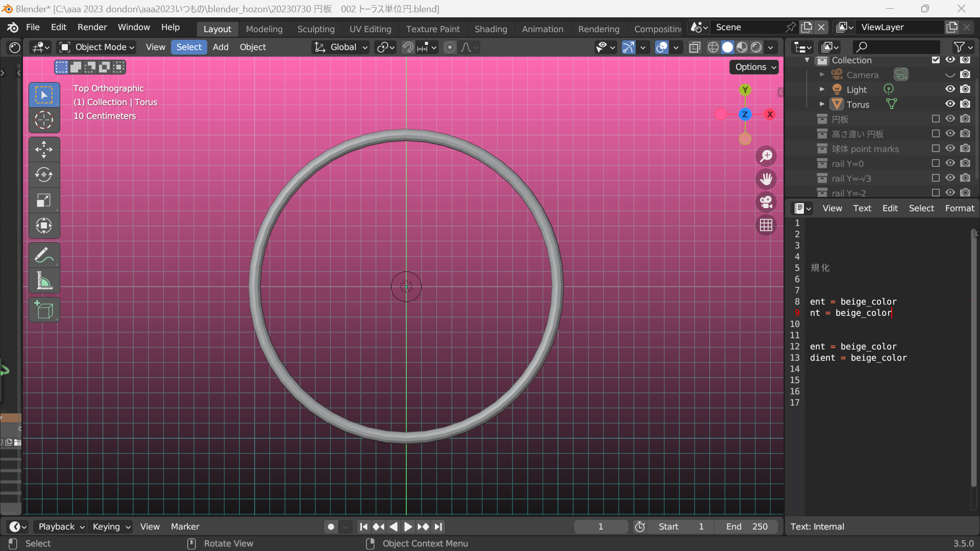Open the Object Mode dropdown
980x551 pixels.
97,47
